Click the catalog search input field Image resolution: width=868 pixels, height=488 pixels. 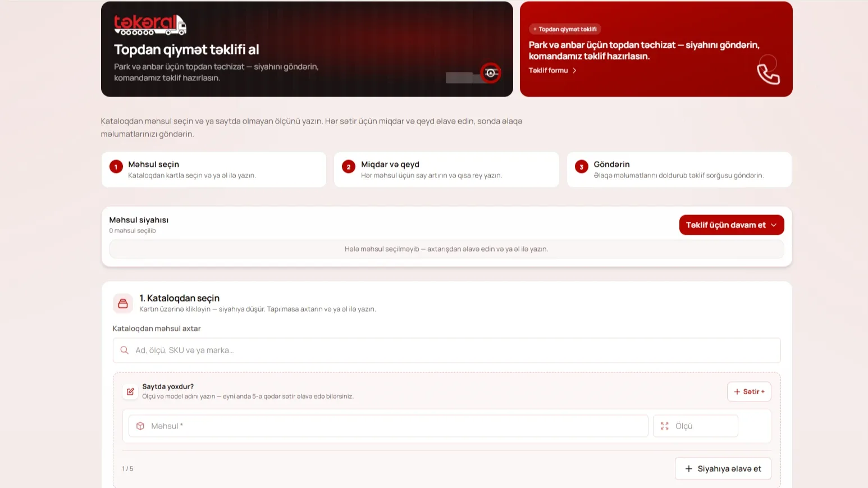coord(446,350)
